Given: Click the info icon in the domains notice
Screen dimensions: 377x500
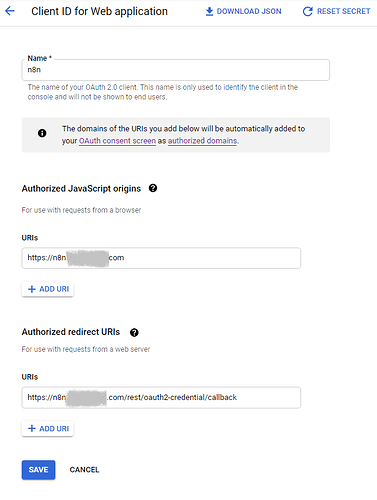Looking at the screenshot, I should [42, 133].
